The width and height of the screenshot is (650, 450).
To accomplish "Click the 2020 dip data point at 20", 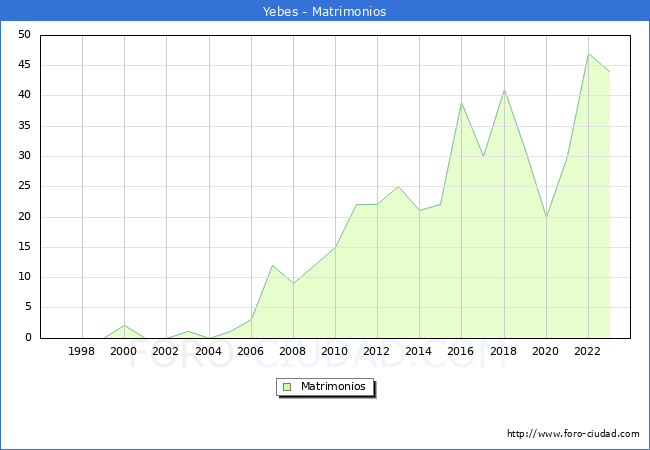I will [546, 217].
